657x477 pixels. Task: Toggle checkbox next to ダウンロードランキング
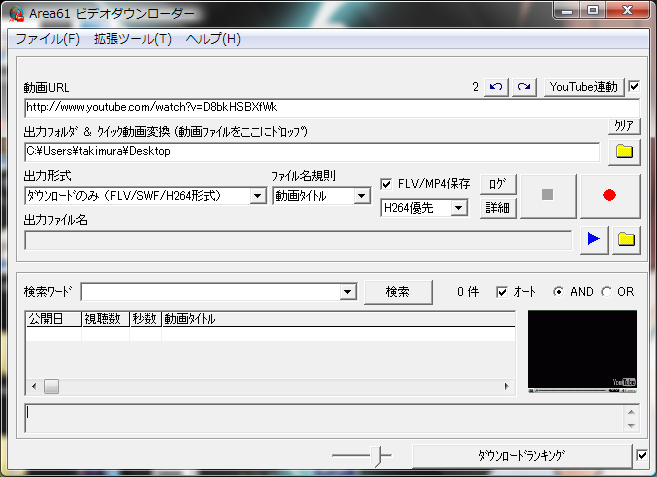coord(641,455)
